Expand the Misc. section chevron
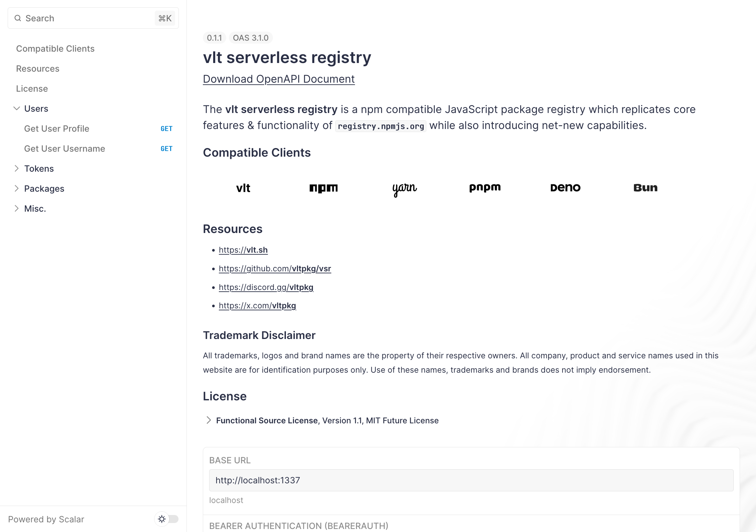Viewport: 756px width, 532px height. 17,209
